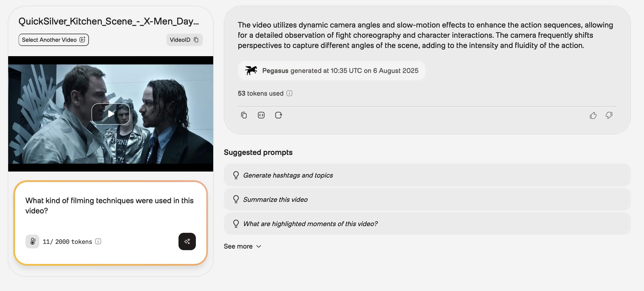Image resolution: width=644 pixels, height=291 pixels.
Task: Select Summarize this video prompt
Action: pos(275,200)
